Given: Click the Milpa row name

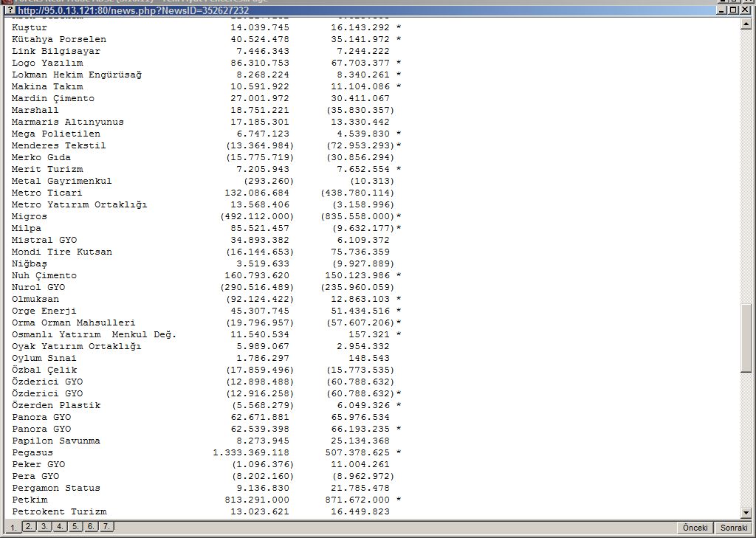Looking at the screenshot, I should 27,228.
